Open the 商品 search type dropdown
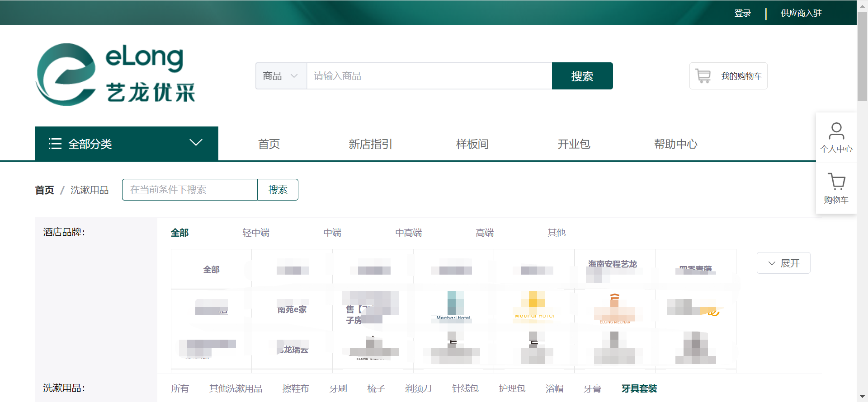This screenshot has height=402, width=868. (x=281, y=76)
